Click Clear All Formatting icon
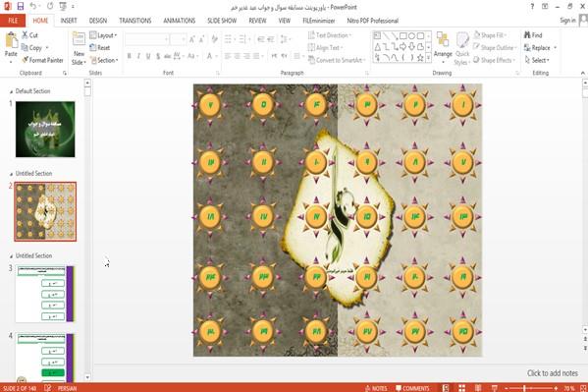 (x=215, y=39)
